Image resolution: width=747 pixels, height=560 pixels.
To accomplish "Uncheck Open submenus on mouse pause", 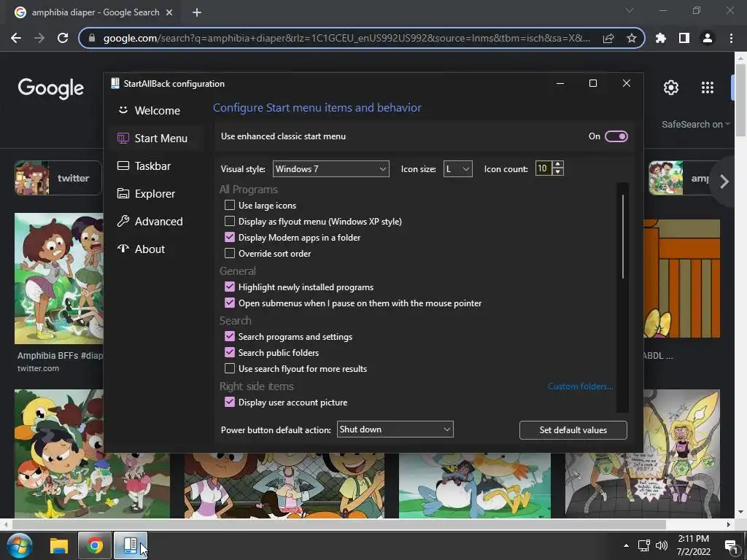I will point(230,303).
